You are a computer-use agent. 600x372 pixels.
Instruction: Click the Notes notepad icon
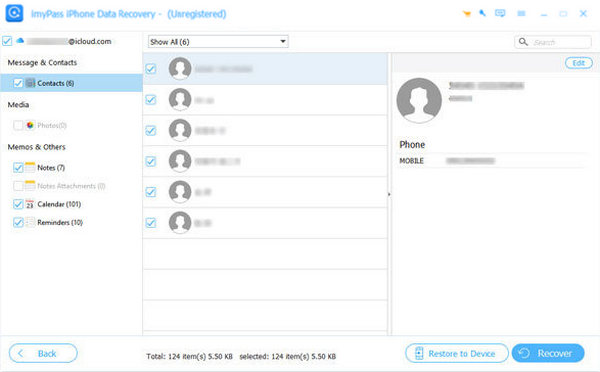point(30,167)
